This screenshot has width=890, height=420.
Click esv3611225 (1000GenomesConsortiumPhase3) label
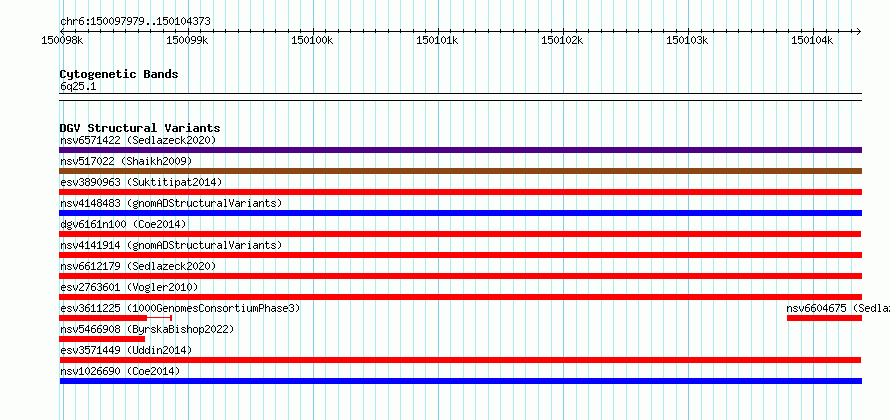(x=180, y=308)
